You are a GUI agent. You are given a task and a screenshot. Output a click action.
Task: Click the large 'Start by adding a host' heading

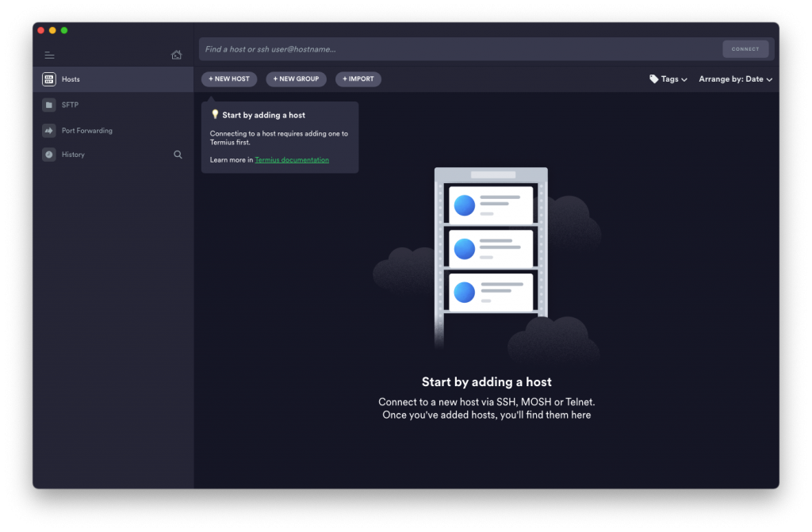(487, 382)
